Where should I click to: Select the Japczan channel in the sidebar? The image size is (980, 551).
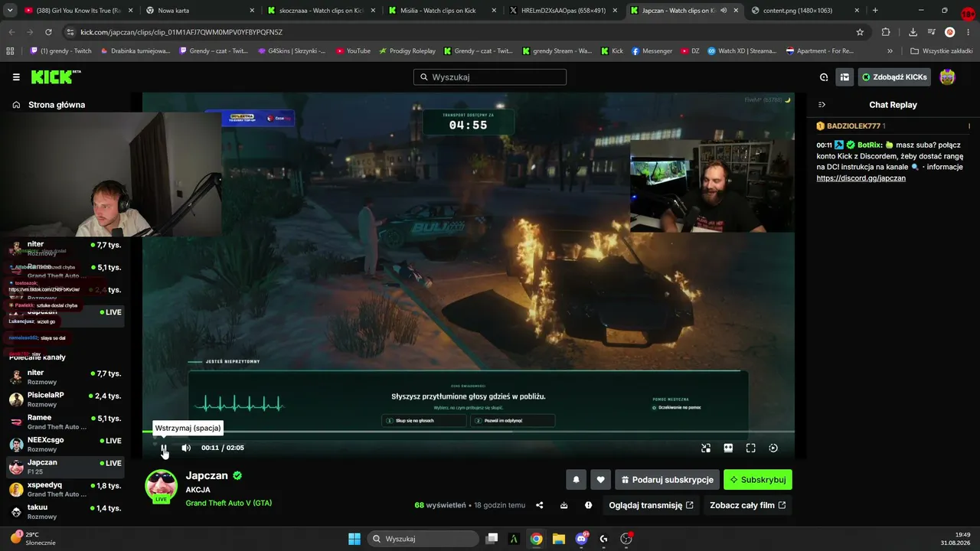tap(65, 467)
